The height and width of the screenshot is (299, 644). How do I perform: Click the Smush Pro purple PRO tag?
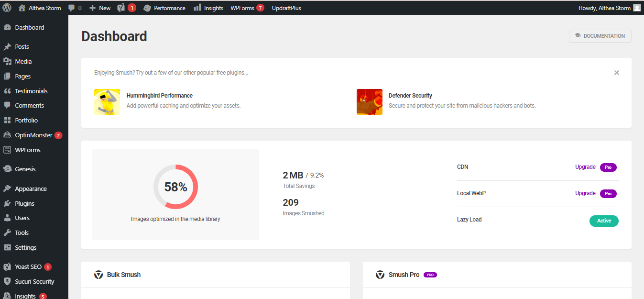pyautogui.click(x=430, y=275)
